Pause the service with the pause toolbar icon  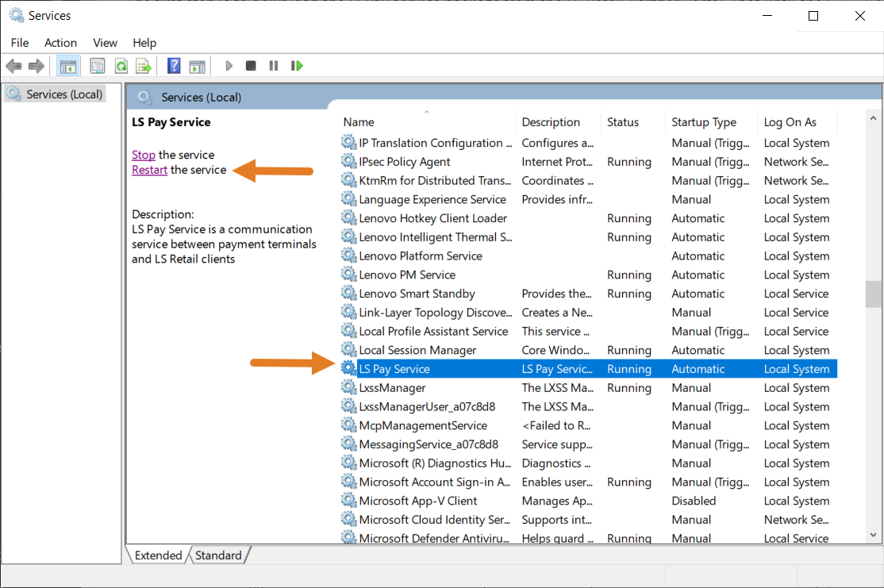tap(273, 65)
